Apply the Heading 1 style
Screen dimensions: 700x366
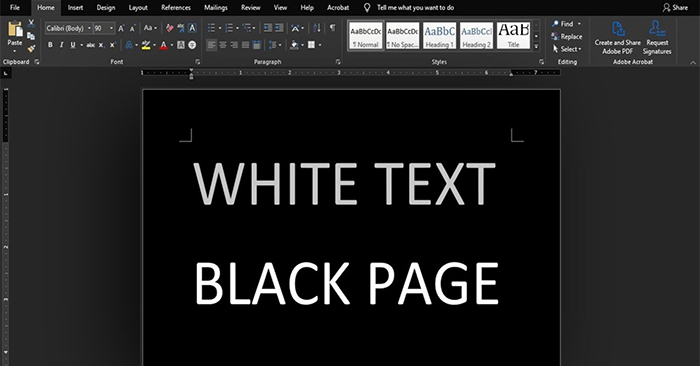(440, 36)
